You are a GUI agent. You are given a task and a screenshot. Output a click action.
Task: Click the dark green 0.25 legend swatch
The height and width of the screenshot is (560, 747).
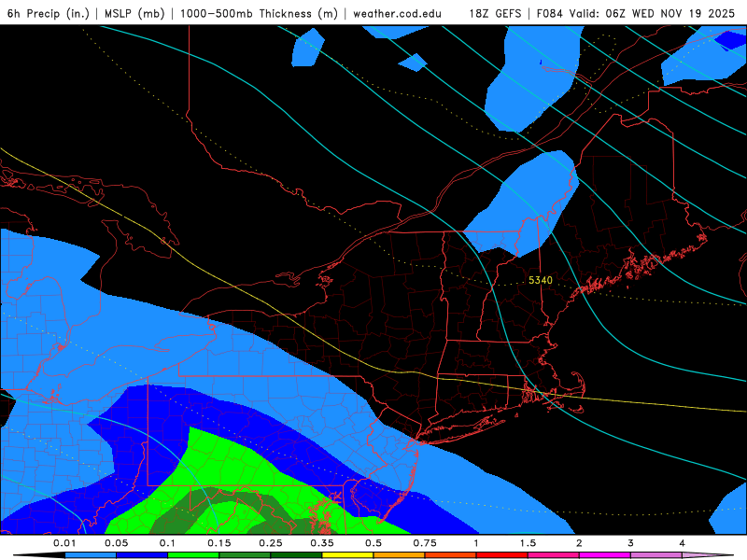point(296,555)
